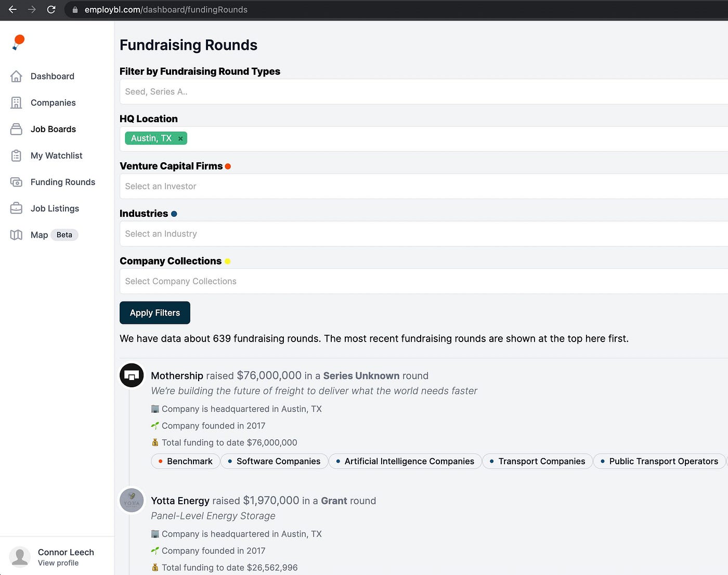Click the Map book icon

[x=16, y=235]
